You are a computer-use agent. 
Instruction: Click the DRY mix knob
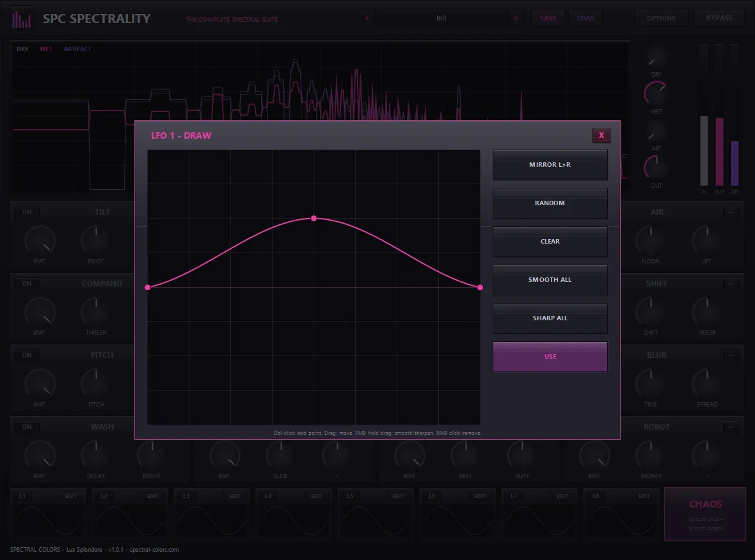pos(656,58)
